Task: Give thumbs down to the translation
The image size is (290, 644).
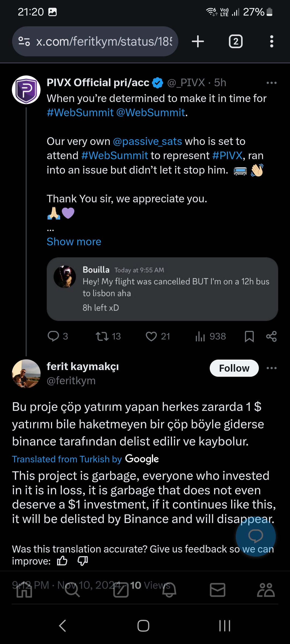Action: coord(83,561)
